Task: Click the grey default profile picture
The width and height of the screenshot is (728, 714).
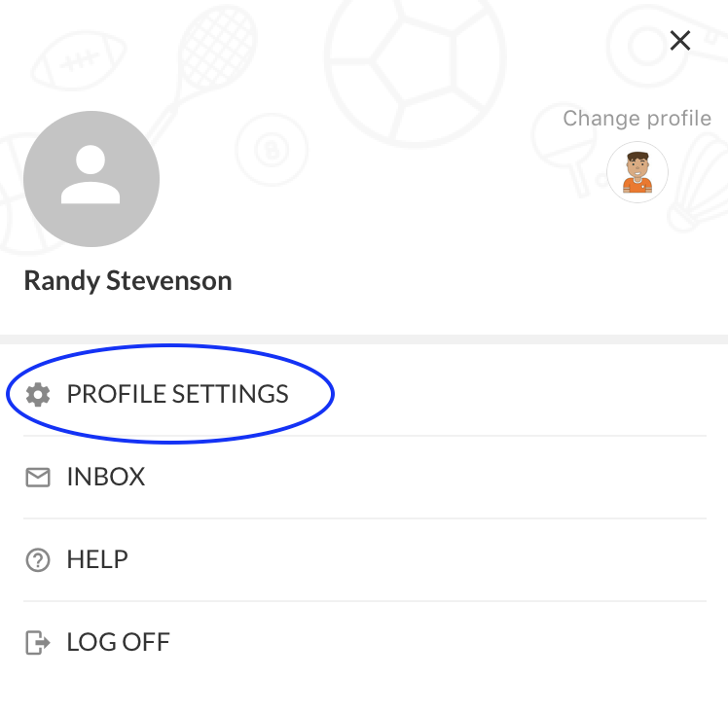Action: pos(91,179)
